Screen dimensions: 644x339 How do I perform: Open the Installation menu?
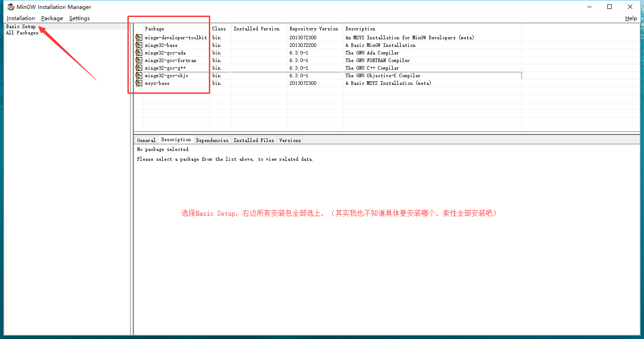(x=21, y=18)
